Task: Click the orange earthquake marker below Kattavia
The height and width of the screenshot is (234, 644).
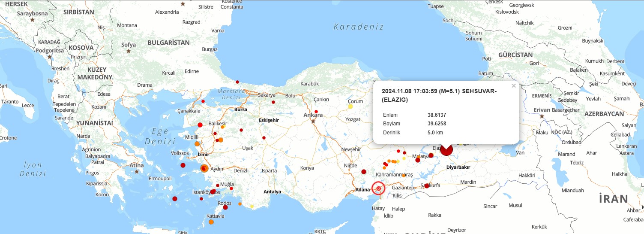Action: (x=211, y=222)
